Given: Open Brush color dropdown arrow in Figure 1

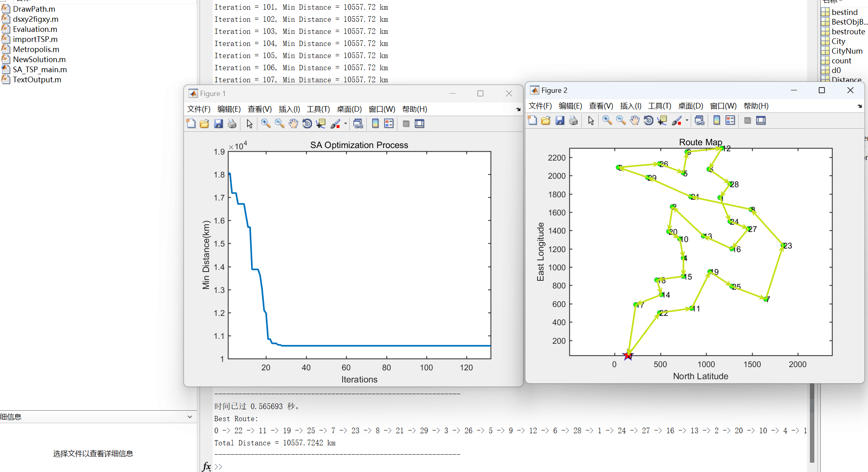Looking at the screenshot, I should click(x=345, y=124).
